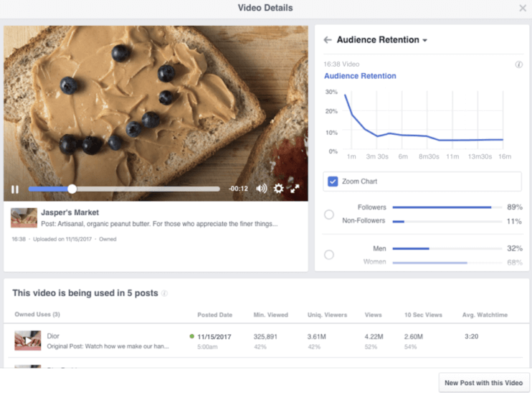Expand video to fullscreen
Screen dimensions: 532x393
click(295, 189)
